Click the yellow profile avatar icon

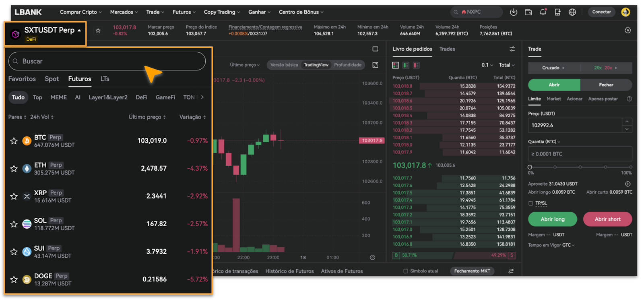(625, 12)
